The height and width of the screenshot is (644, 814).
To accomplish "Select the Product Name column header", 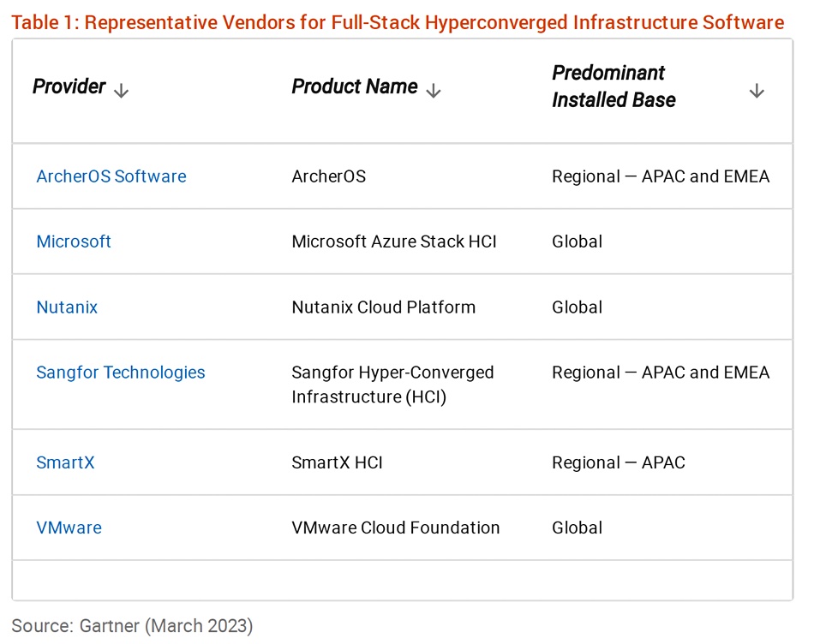I will 355,86.
